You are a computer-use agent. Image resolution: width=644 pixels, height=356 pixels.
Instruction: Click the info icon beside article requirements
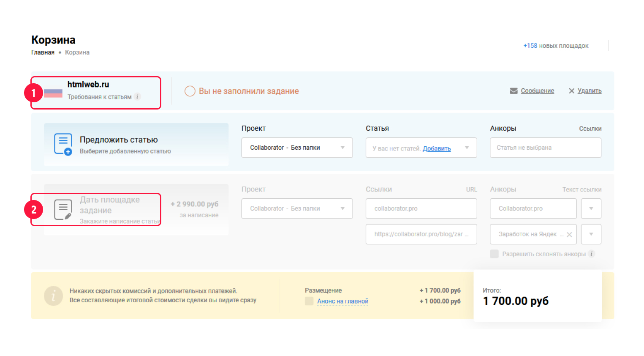tap(137, 96)
